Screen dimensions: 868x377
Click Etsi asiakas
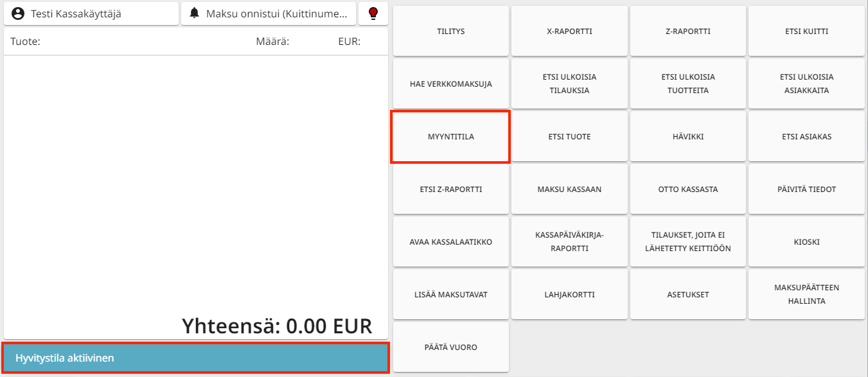[806, 137]
